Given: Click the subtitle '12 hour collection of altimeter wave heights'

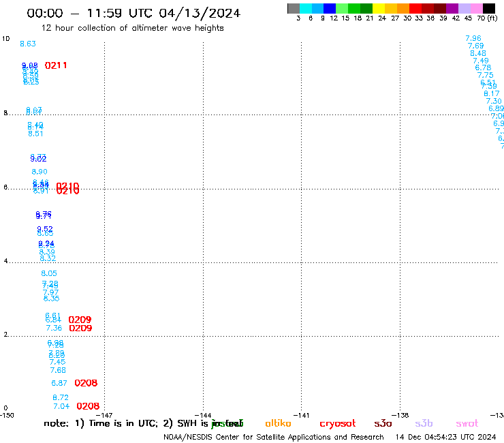Looking at the screenshot, I should (x=132, y=28).
